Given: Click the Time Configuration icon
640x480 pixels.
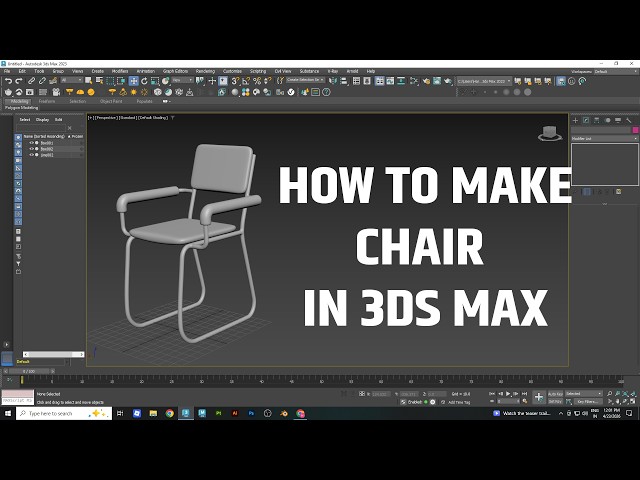Looking at the screenshot, I should coord(524,402).
